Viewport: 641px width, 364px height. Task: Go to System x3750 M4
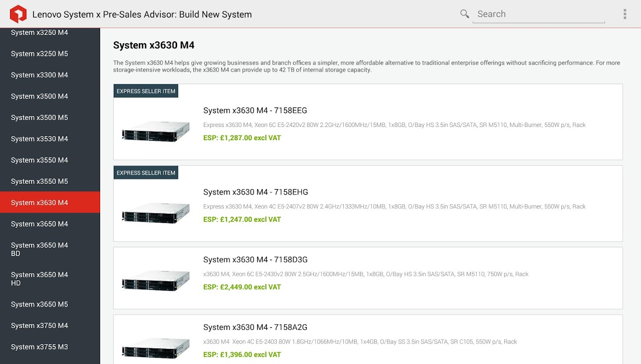click(50, 326)
